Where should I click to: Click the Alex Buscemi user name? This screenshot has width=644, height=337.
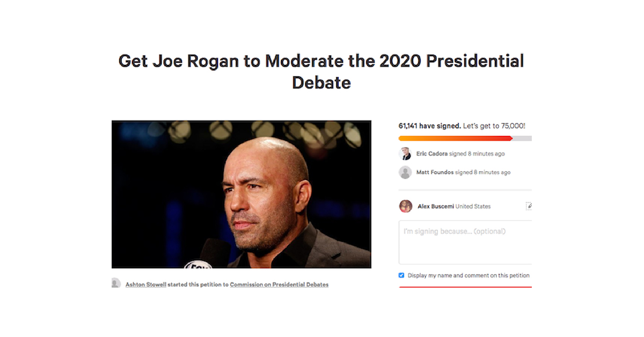tap(435, 206)
